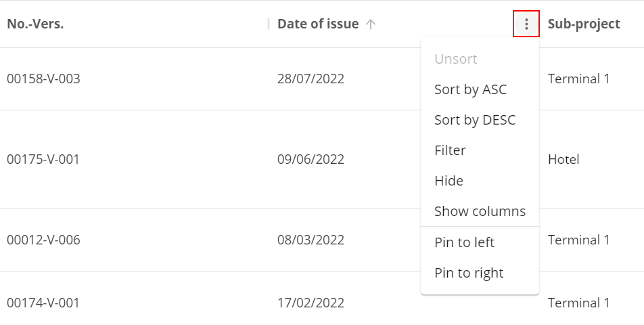Click the greyed-out Unsort menu entry
This screenshot has width=644, height=325.
[x=455, y=59]
